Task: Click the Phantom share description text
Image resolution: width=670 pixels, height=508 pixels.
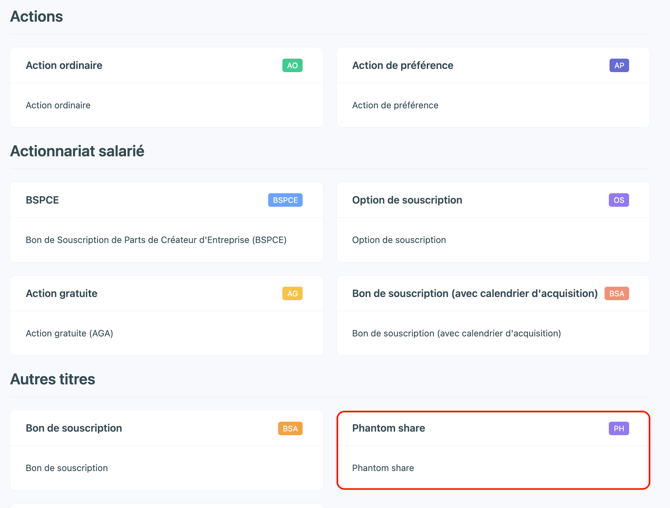Action: pyautogui.click(x=383, y=468)
